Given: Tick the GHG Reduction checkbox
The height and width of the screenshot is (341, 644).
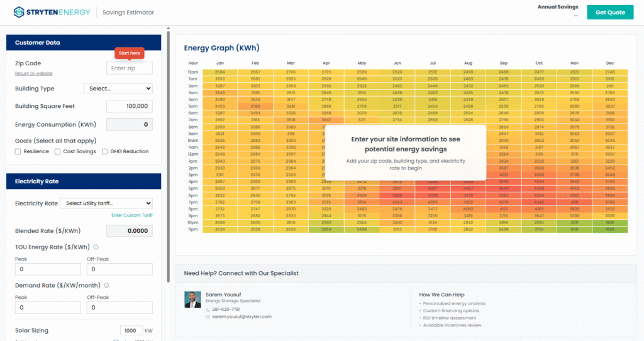Looking at the screenshot, I should (105, 151).
